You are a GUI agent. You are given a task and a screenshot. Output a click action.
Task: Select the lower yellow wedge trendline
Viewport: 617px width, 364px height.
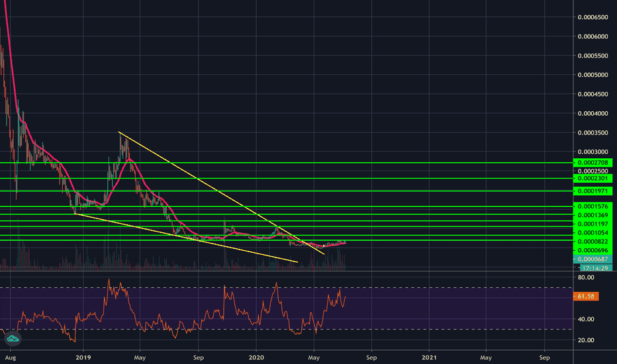[186, 238]
